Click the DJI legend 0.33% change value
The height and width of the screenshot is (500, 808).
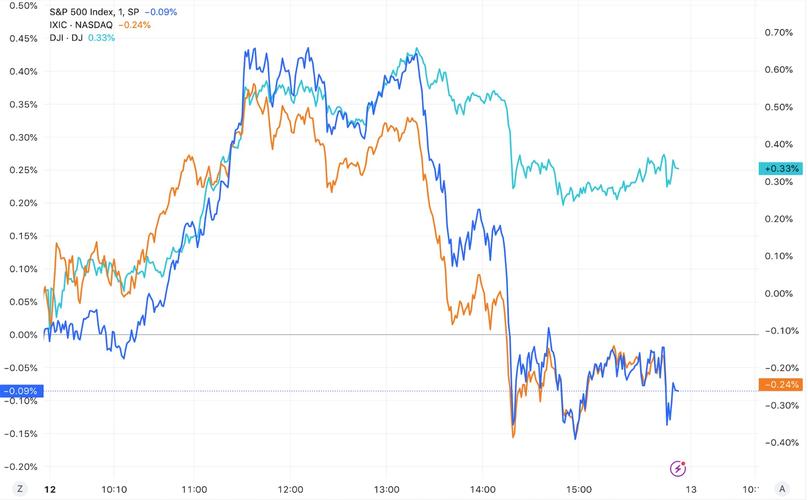[x=102, y=37]
